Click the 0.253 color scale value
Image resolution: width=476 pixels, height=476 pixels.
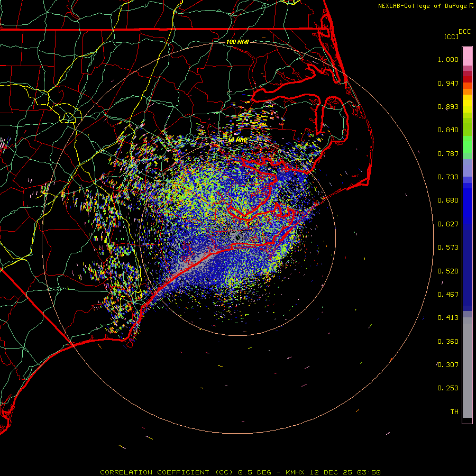448,388
